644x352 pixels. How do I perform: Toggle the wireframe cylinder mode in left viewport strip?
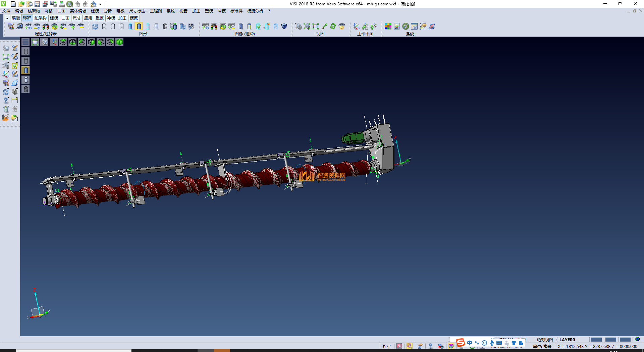click(26, 51)
